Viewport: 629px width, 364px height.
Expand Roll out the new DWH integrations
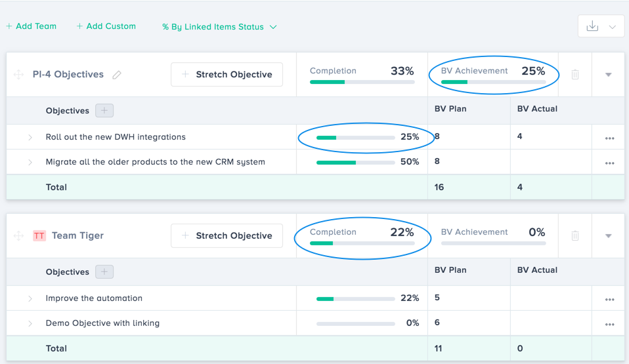[30, 138]
